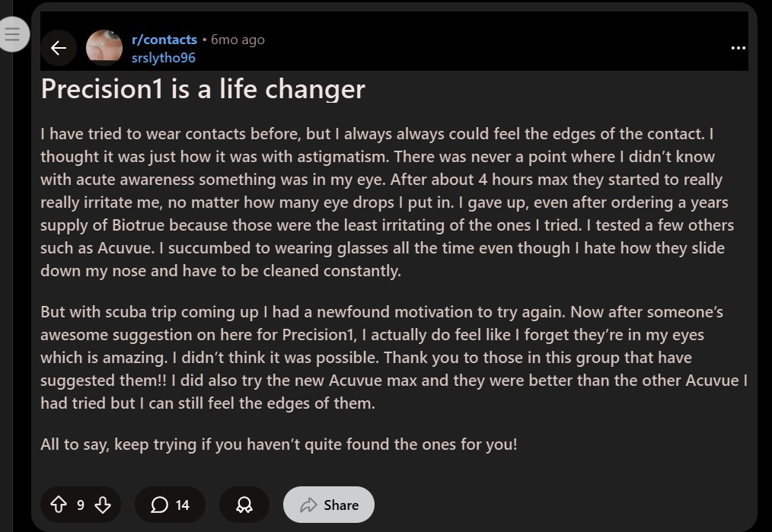The image size is (772, 532).
Task: Give an award to the post
Action: point(244,505)
